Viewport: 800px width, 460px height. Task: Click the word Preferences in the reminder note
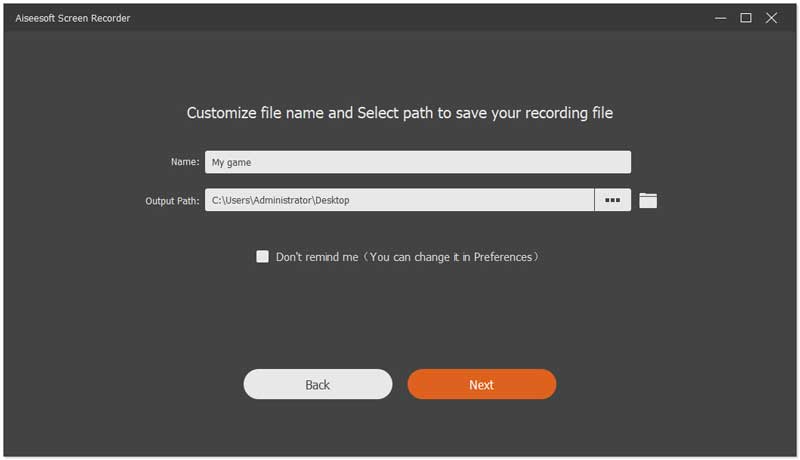click(503, 257)
